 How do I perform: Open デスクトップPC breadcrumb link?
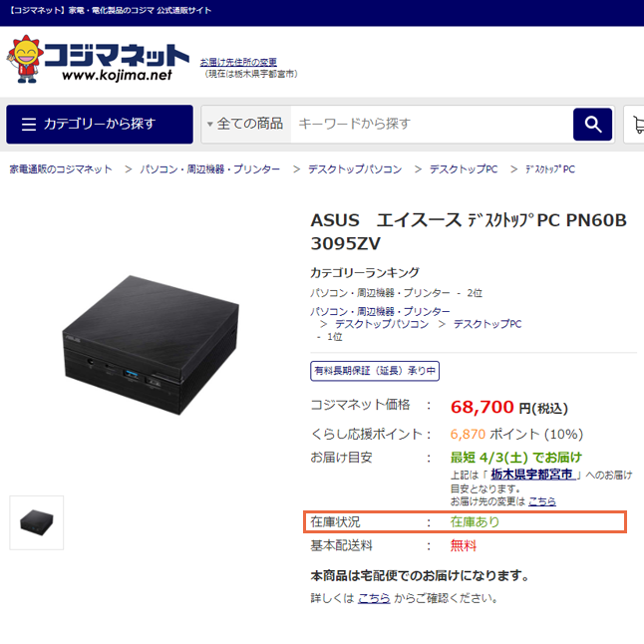(464, 169)
